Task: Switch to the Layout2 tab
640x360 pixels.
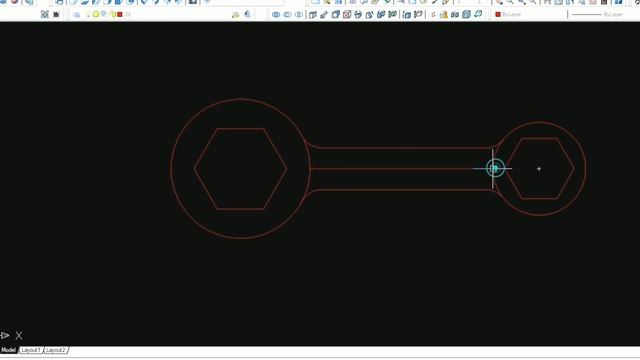Action: click(56, 350)
